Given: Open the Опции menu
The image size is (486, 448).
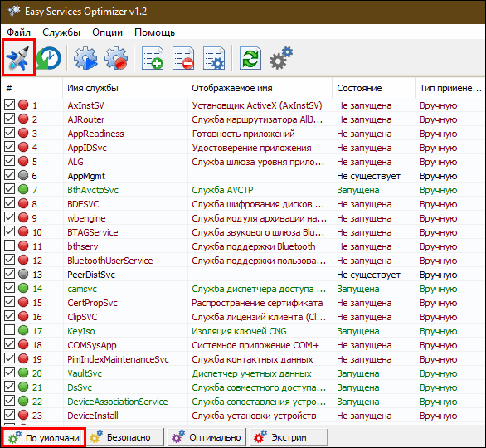Looking at the screenshot, I should click(x=107, y=32).
